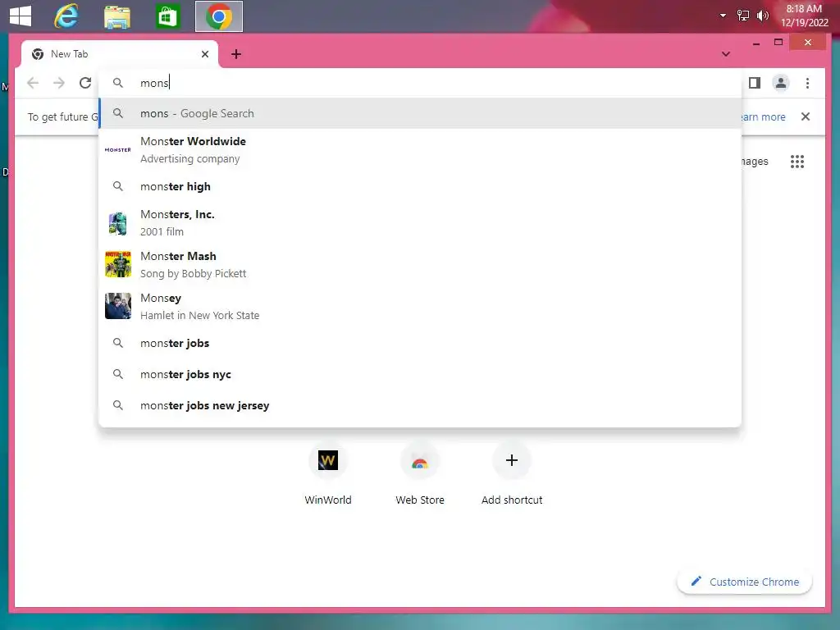Select 'mons - Google Search' suggestion
This screenshot has height=630, width=840.
point(421,113)
